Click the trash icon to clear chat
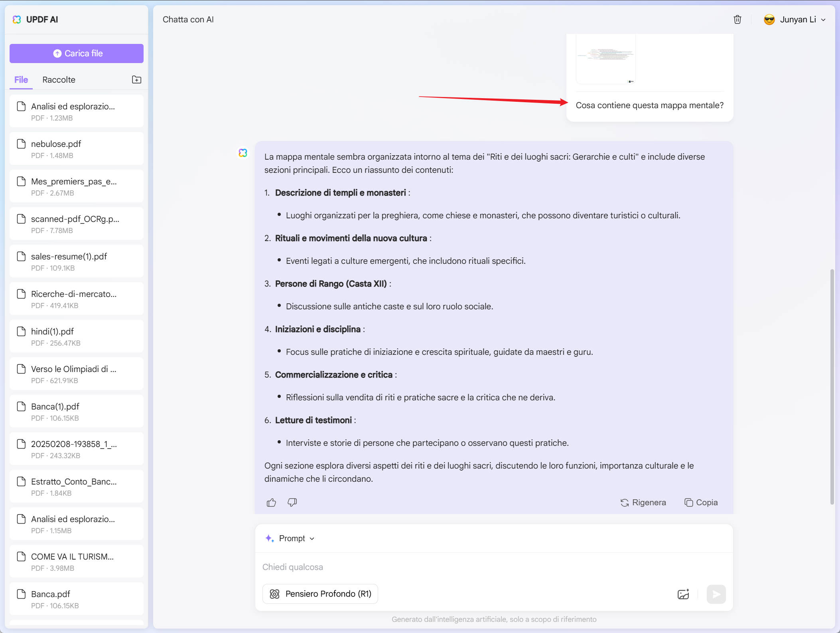This screenshot has height=633, width=840. pos(737,20)
